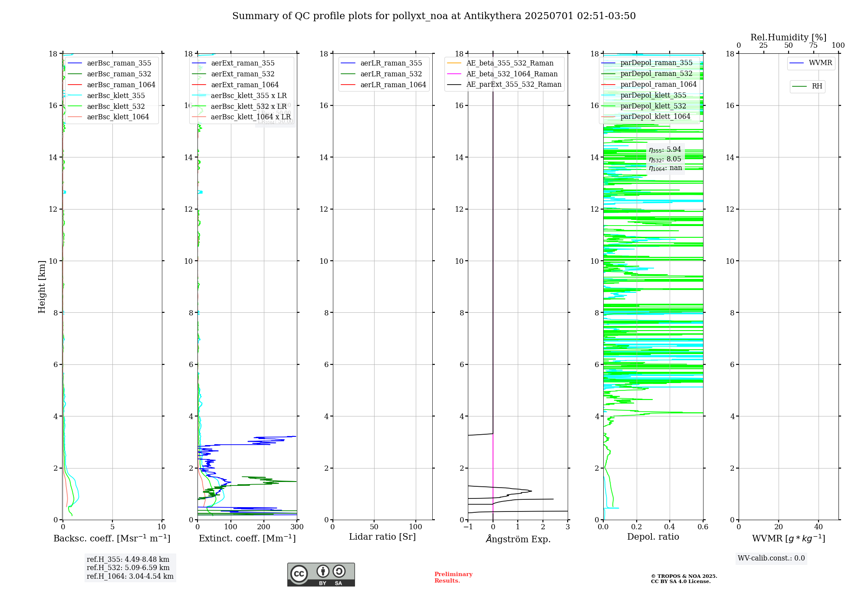
Task: Select the plot title for pollyxt_noa at Antikythera
Action: 434,16
